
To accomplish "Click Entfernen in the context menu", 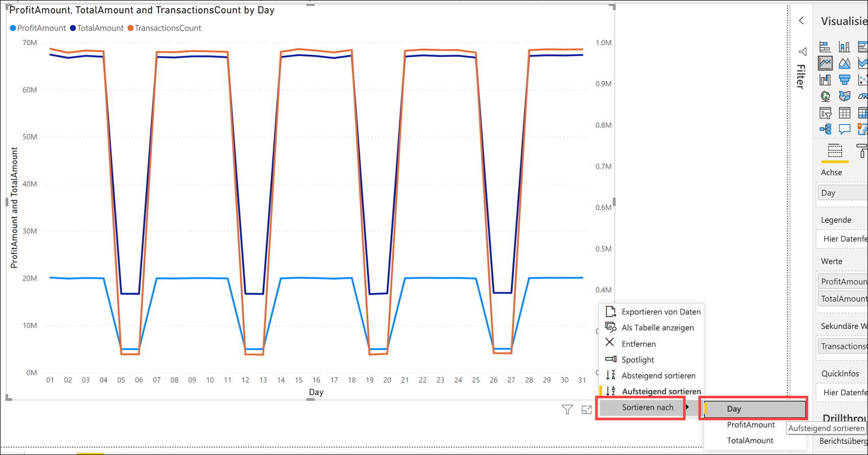I will (651, 344).
